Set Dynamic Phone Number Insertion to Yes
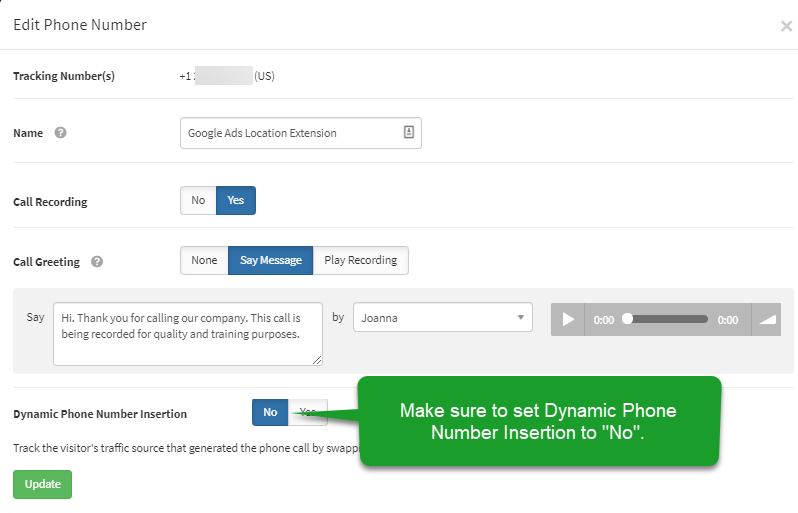Screen dimensions: 798x513 point(307,412)
